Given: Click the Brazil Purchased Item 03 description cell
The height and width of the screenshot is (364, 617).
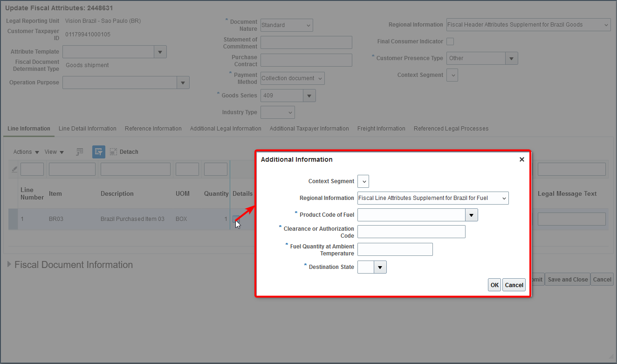Looking at the screenshot, I should pos(132,219).
